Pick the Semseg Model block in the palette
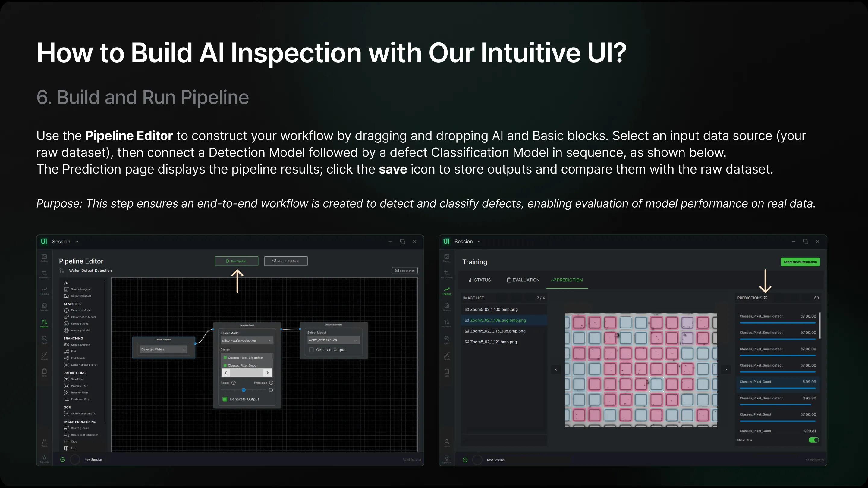Viewport: 868px width, 488px height. pos(77,324)
